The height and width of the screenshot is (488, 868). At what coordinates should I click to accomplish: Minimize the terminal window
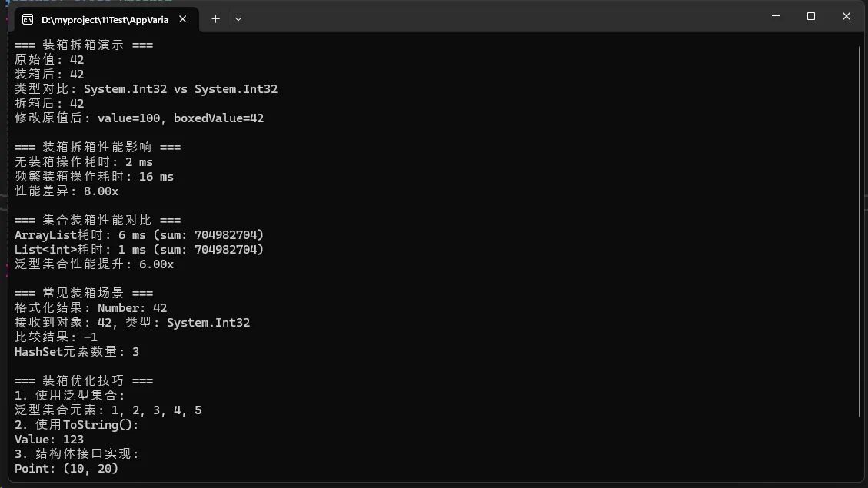(x=775, y=16)
